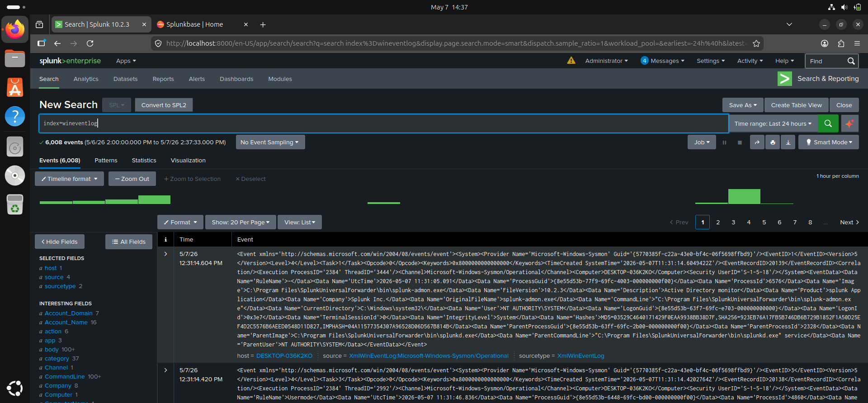This screenshot has width=868, height=403.
Task: Click into the search query input
Action: (383, 123)
